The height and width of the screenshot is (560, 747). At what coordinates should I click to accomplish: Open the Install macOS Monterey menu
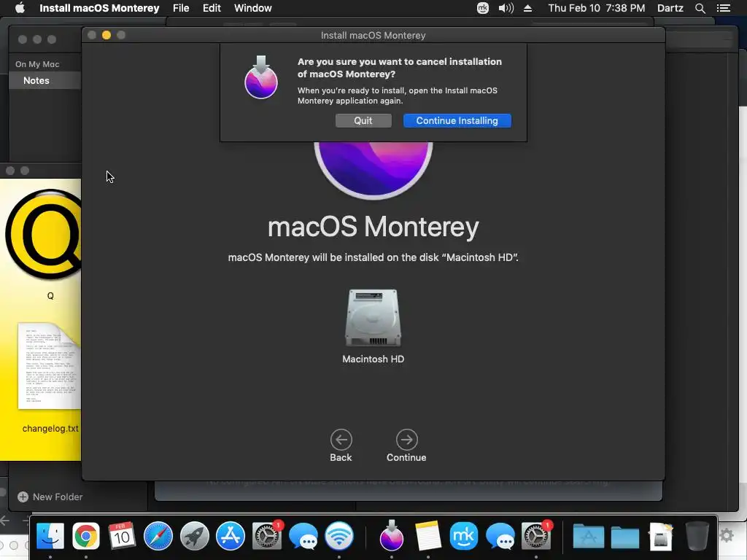(99, 8)
